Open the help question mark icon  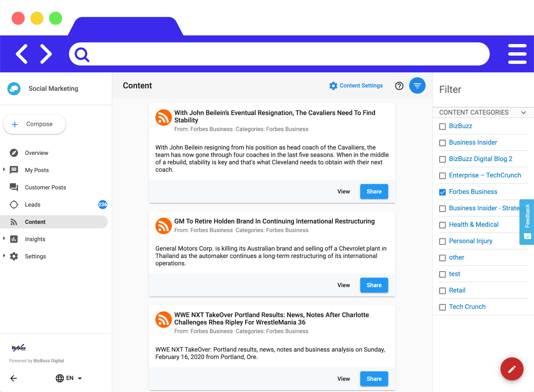point(399,86)
